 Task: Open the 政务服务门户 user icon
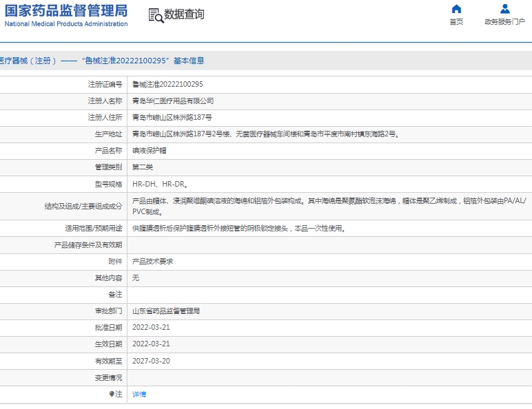505,9
